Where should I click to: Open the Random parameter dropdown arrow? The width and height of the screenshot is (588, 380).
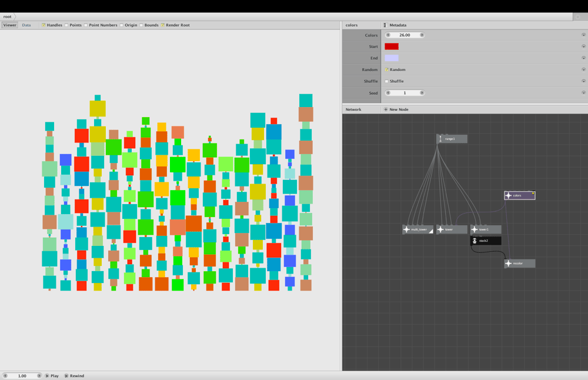[x=583, y=69]
